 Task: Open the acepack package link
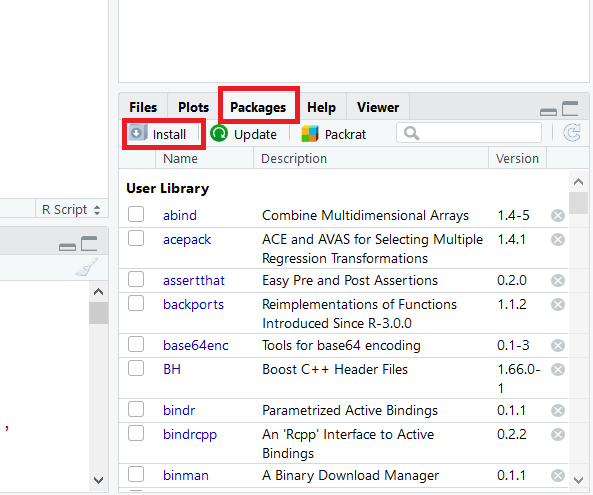[x=187, y=240]
